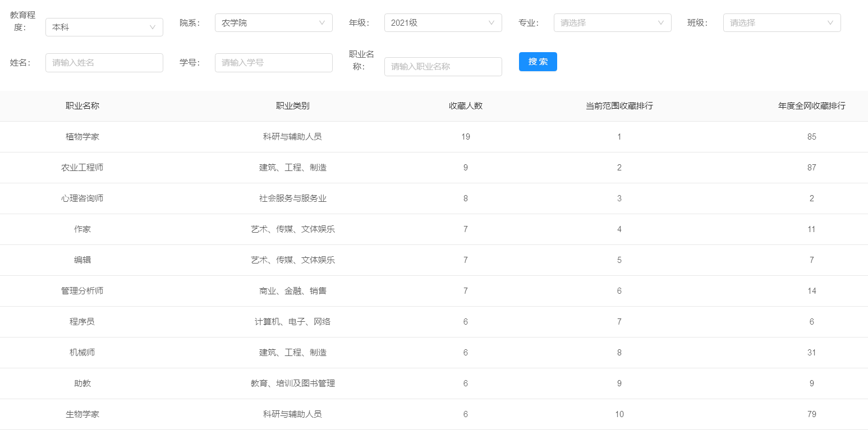Image resolution: width=868 pixels, height=430 pixels.
Task: Expand the 专业 selection dropdown
Action: pyautogui.click(x=612, y=22)
